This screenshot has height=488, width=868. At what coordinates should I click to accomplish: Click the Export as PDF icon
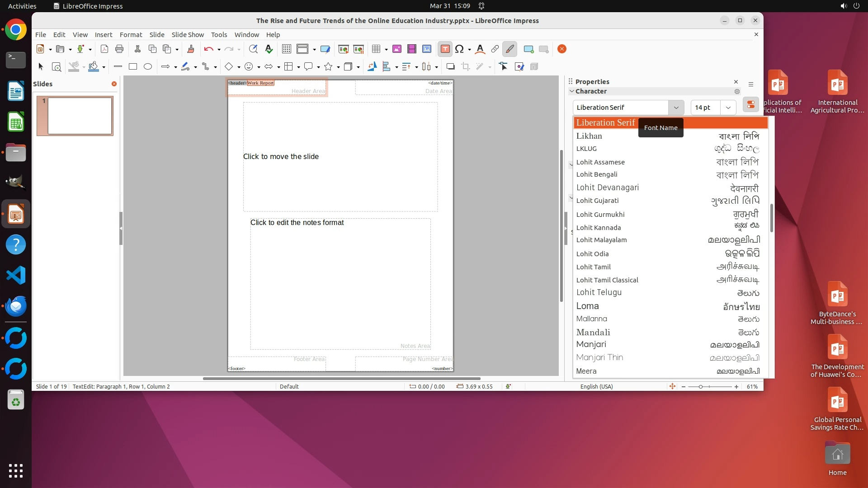pos(104,49)
